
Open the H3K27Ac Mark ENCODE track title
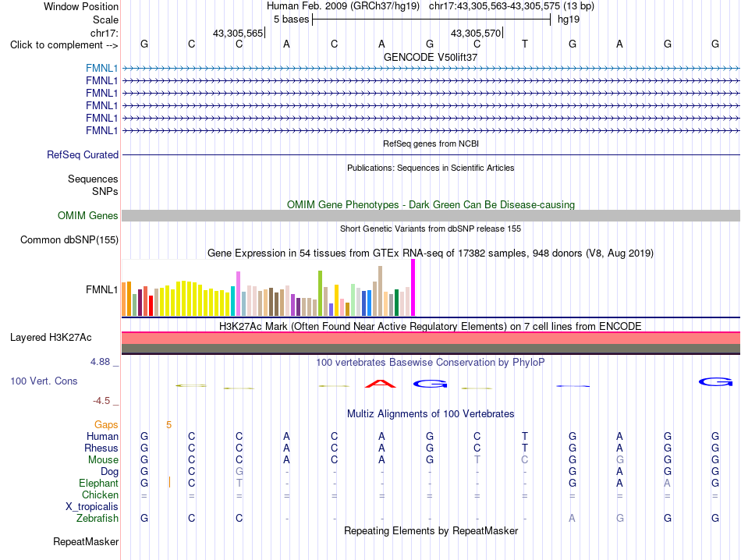(431, 327)
